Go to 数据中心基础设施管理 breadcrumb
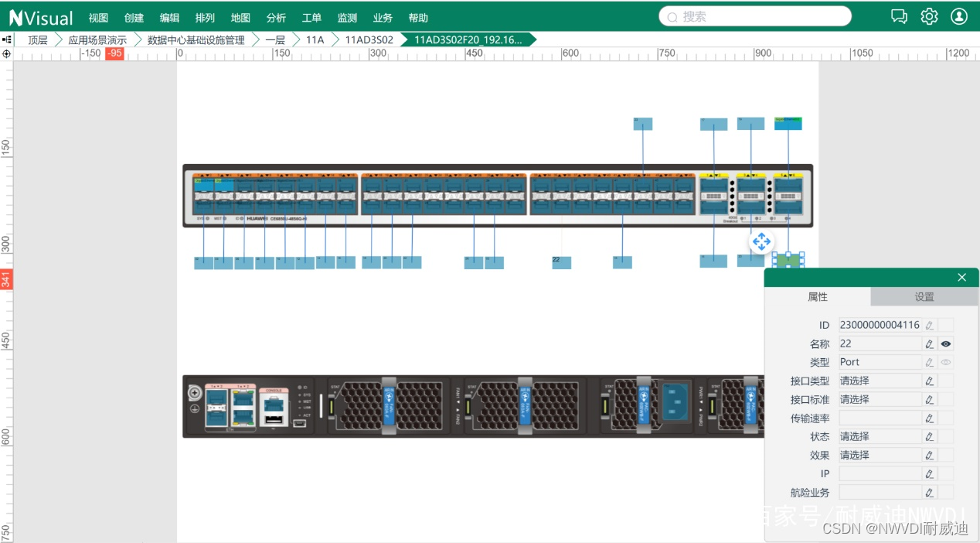Screen dimensions: 980x543 [x=196, y=39]
